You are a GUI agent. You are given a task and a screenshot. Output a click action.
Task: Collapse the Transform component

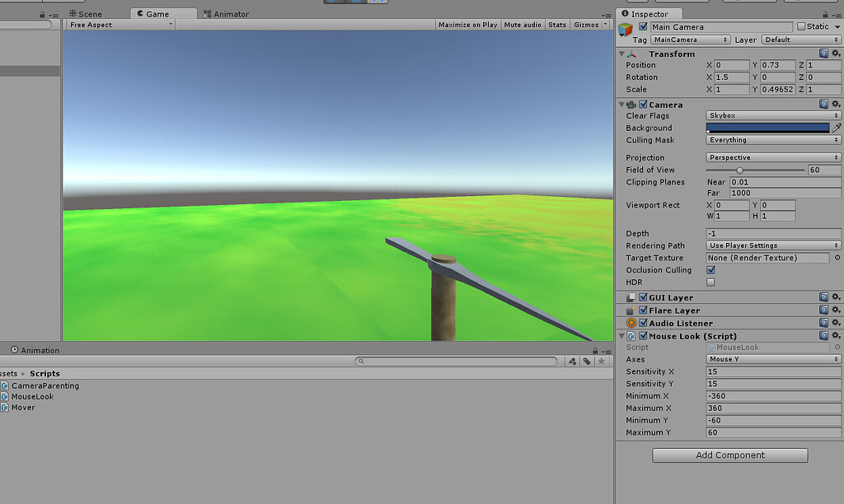coord(622,53)
